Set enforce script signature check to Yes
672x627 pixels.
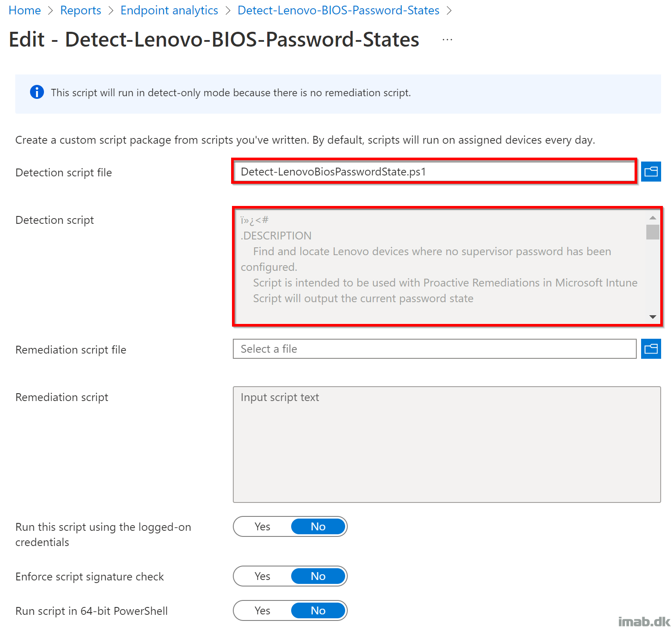click(262, 576)
